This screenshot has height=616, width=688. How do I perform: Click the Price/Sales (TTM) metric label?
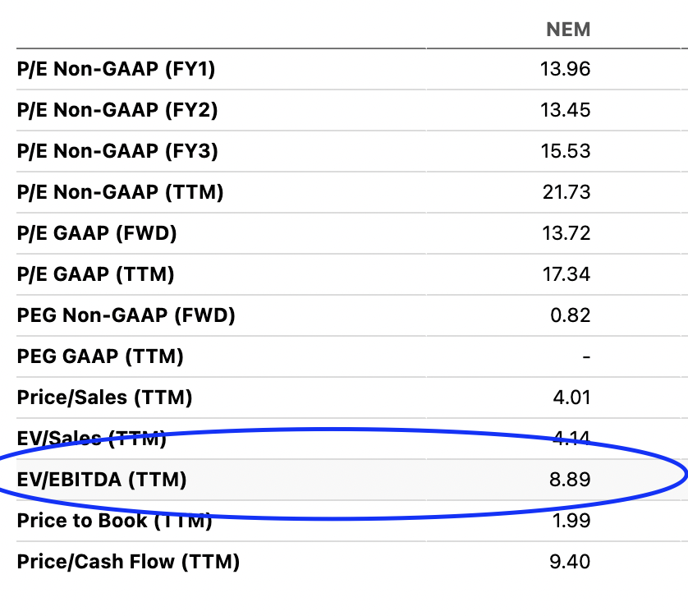(104, 398)
